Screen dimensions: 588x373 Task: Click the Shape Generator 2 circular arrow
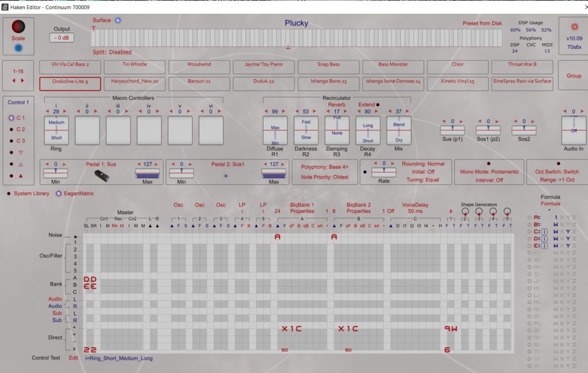465,211
